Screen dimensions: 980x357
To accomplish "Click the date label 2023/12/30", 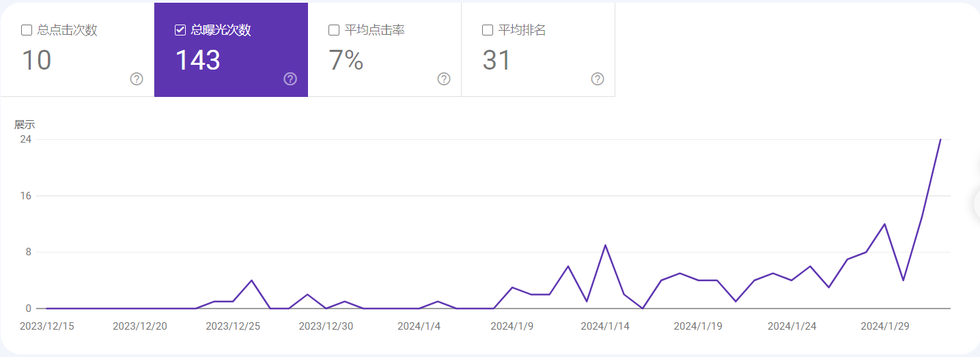I will point(326,326).
